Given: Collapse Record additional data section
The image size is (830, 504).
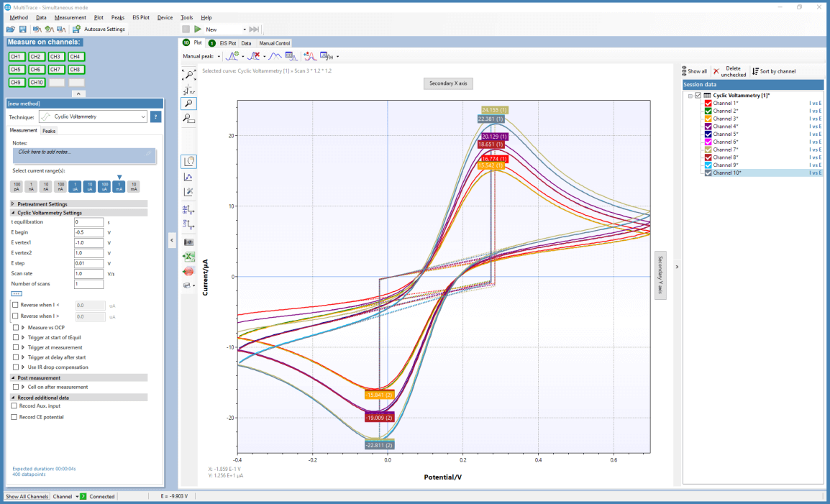Looking at the screenshot, I should coord(13,398).
